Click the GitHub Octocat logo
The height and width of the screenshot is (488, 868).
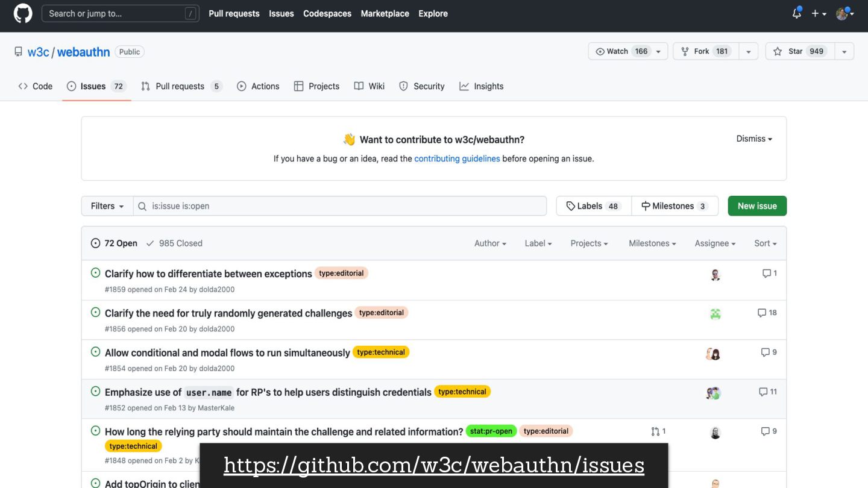pyautogui.click(x=23, y=13)
